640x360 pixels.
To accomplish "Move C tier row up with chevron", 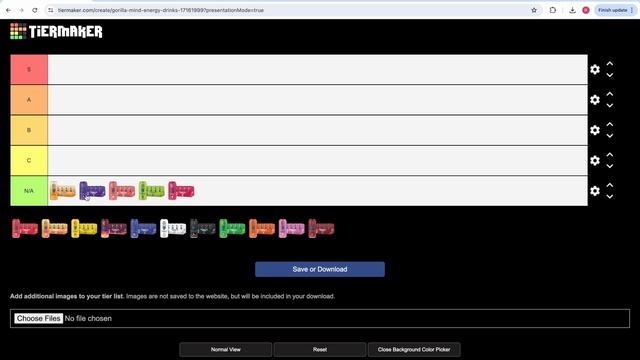I will (x=609, y=155).
